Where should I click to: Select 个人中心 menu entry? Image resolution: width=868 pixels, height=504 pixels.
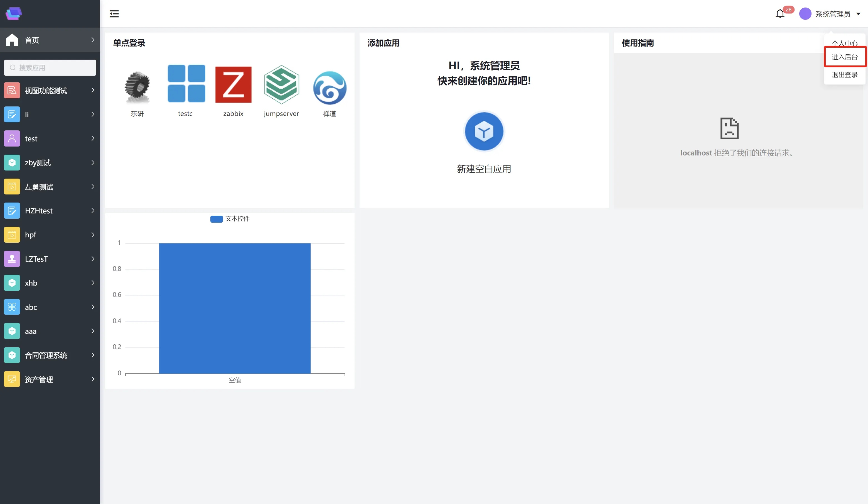pos(845,43)
